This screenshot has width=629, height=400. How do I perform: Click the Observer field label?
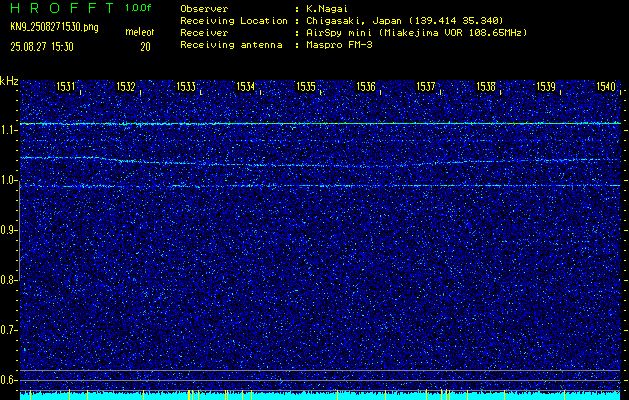click(204, 9)
